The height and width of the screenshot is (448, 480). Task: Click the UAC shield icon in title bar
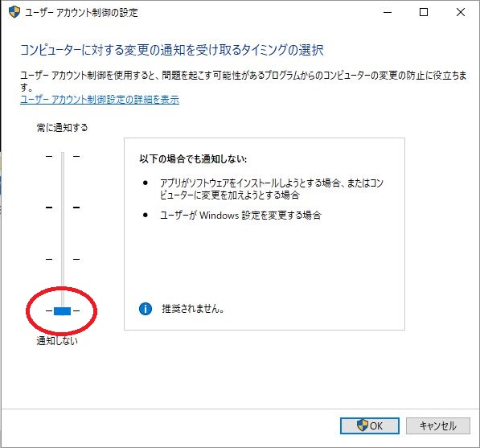pyautogui.click(x=14, y=12)
